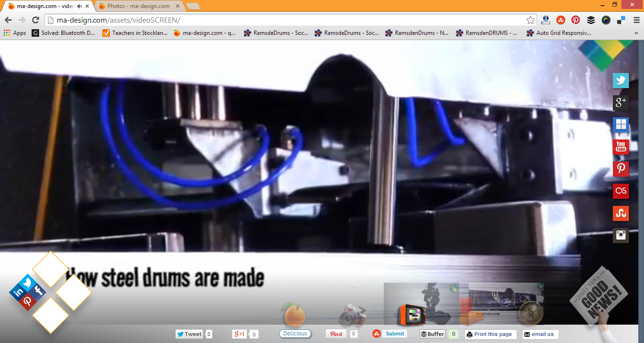Screen dimensions: 644x343
Task: Switch to the Photos - ma-design.com tab
Action: (137, 6)
